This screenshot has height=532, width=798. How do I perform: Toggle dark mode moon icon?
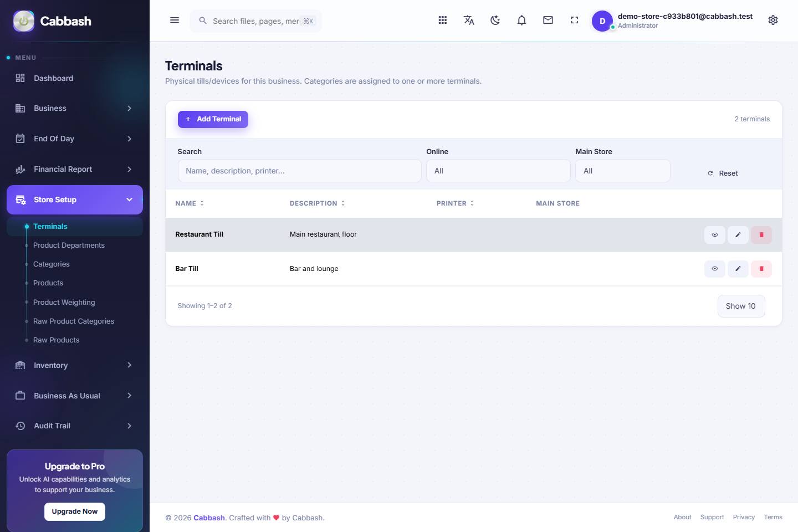(495, 21)
